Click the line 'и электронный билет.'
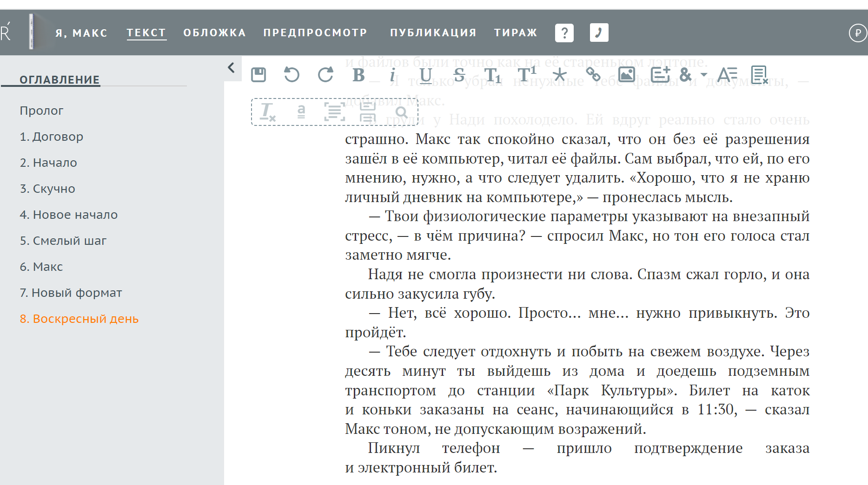 click(x=421, y=467)
